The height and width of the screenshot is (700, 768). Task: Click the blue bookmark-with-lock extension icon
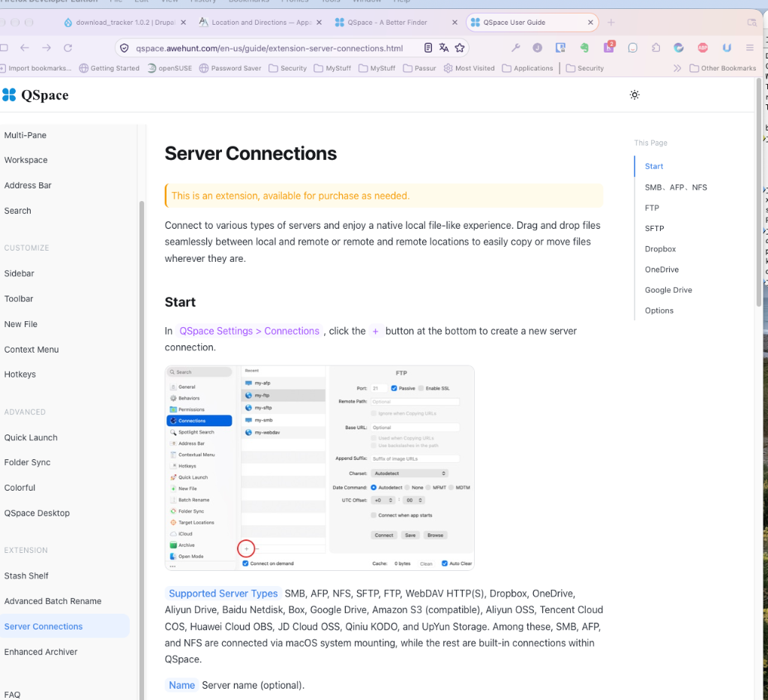[x=560, y=47]
